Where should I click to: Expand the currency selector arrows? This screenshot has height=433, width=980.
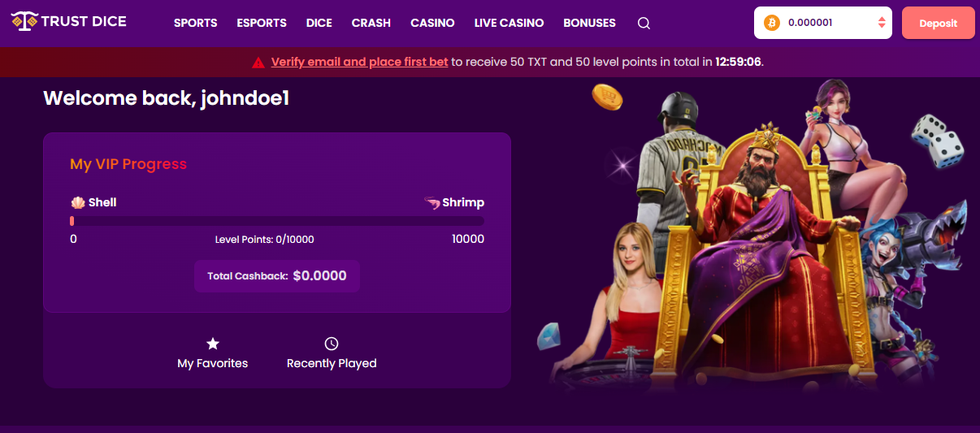(882, 23)
